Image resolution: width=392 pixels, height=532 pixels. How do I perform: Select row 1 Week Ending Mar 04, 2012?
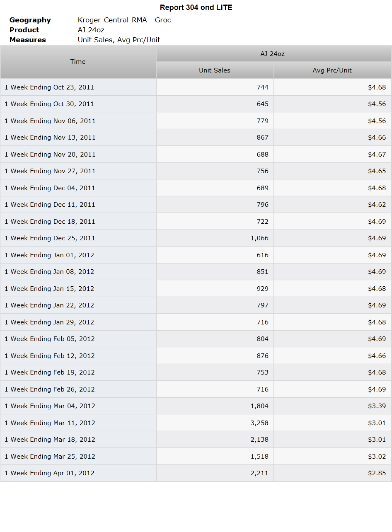pyautogui.click(x=196, y=406)
